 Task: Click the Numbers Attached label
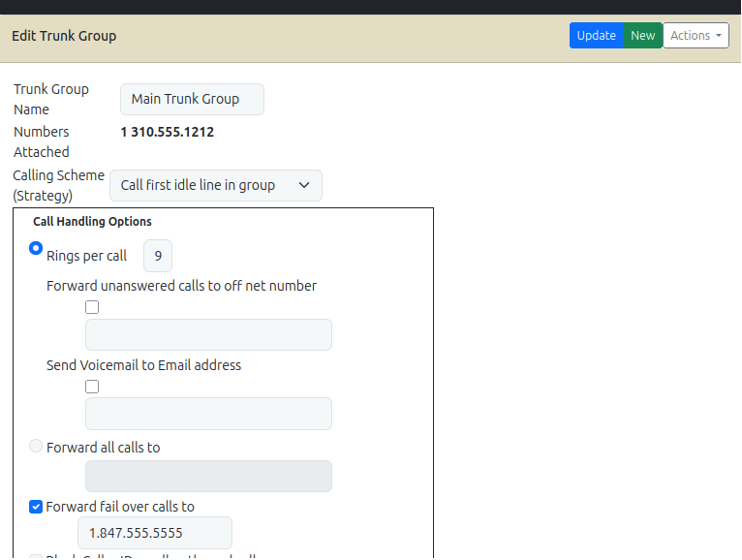click(42, 141)
